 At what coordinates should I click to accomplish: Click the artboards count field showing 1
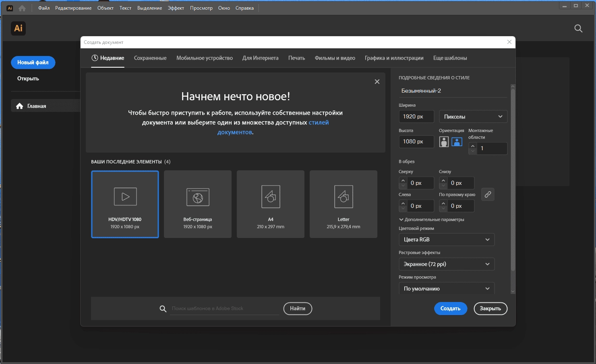tap(492, 148)
